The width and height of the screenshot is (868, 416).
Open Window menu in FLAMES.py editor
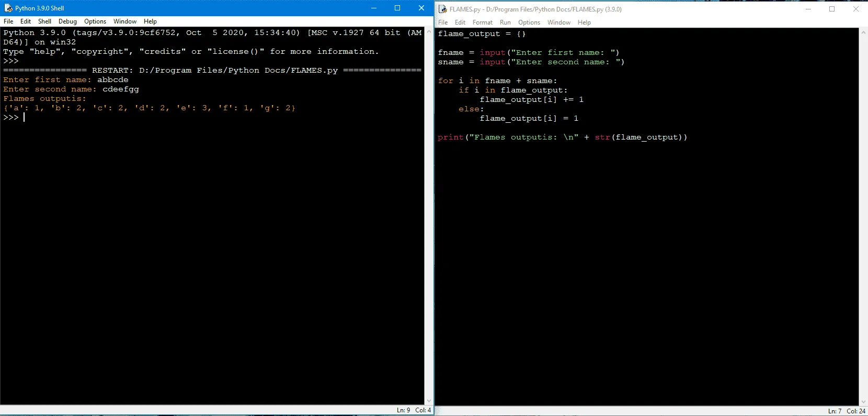[559, 22]
